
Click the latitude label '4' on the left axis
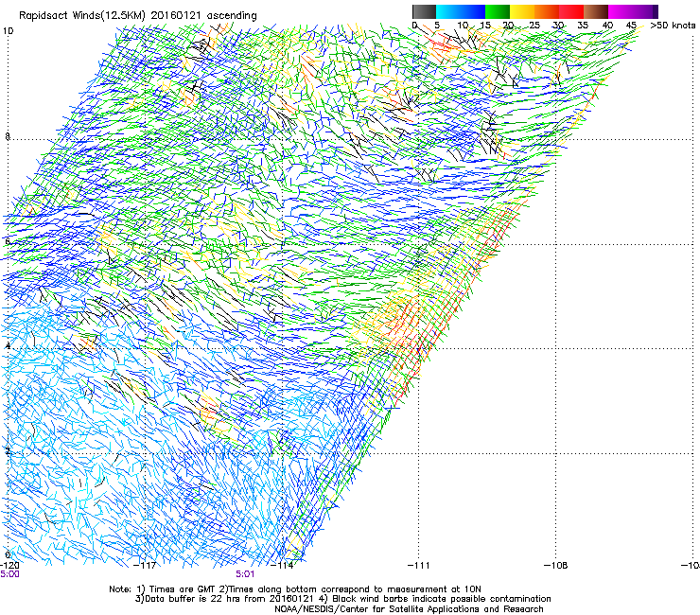click(8, 346)
